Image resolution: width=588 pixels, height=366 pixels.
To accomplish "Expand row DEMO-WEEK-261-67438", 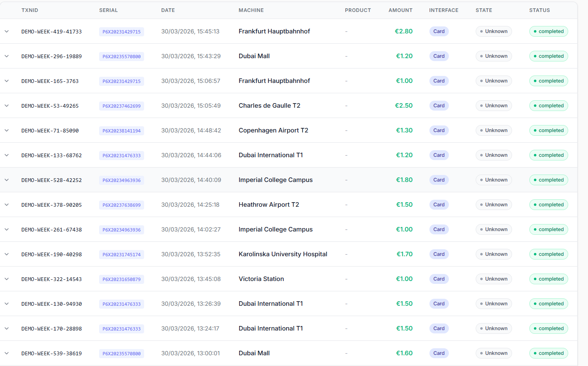I will pyautogui.click(x=7, y=229).
